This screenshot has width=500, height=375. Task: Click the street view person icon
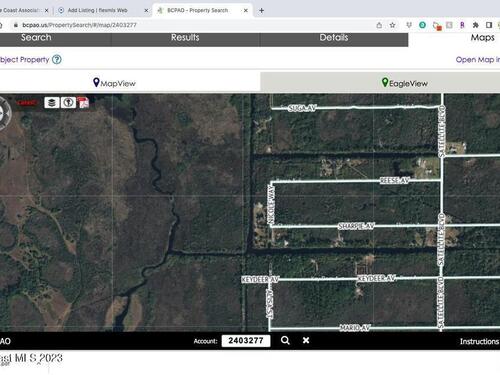tap(68, 102)
